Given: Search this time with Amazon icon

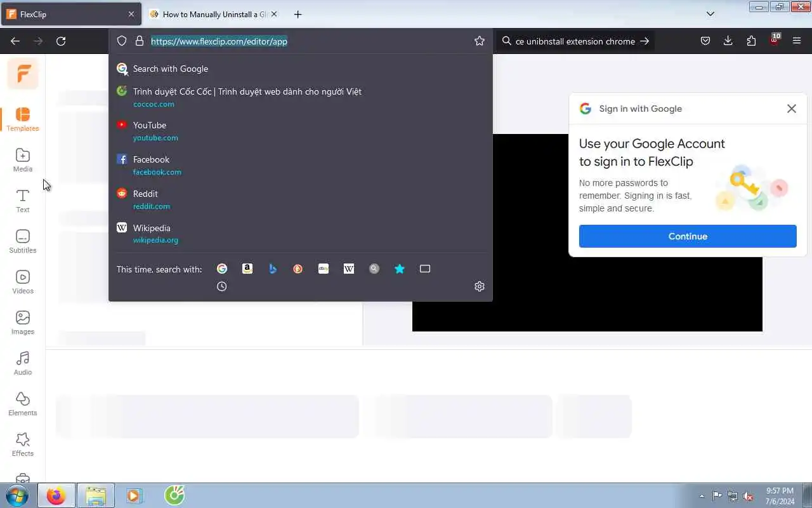Looking at the screenshot, I should coord(247,269).
